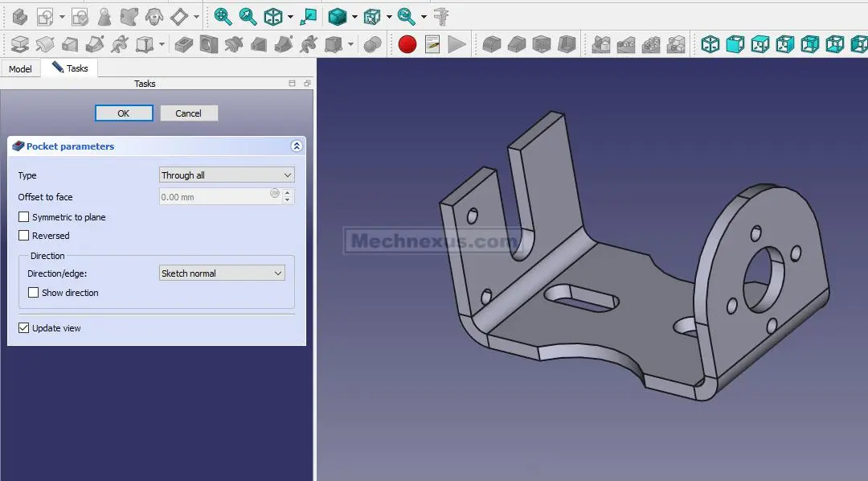The height and width of the screenshot is (481, 868).
Task: Select the Pocket tool icon
Action: pos(184,44)
